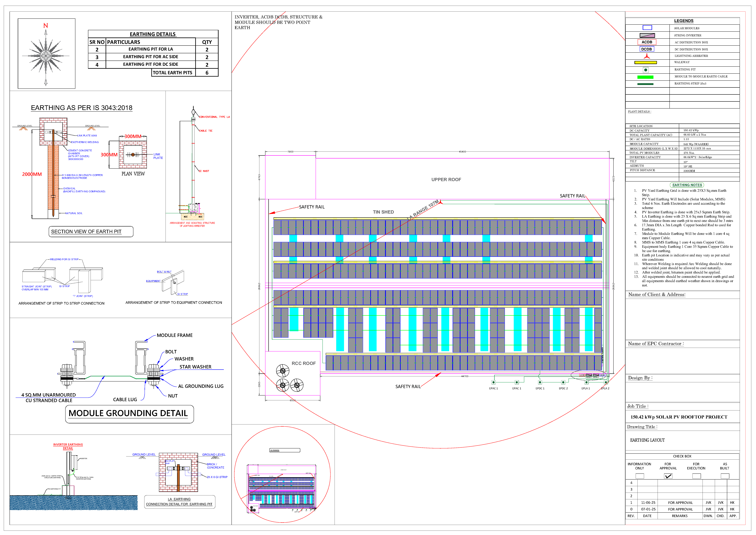Click the topmost ventilator fan on RCC roof
This screenshot has width=756, height=535.
(x=283, y=371)
